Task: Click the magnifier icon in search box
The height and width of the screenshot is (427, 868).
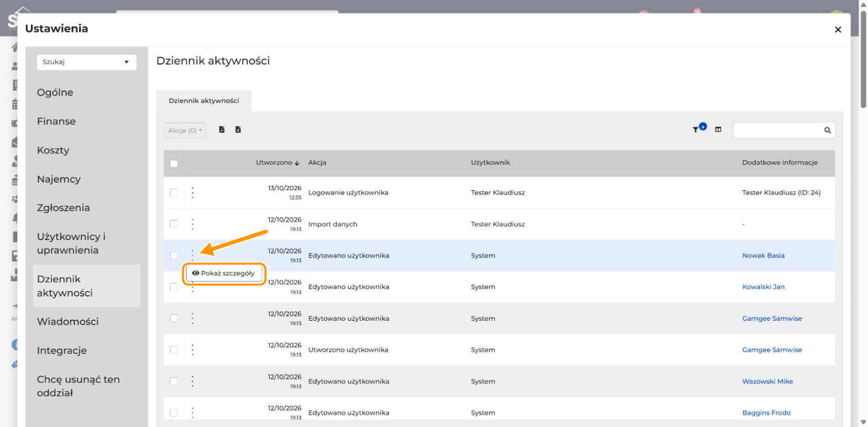Action: tap(828, 131)
